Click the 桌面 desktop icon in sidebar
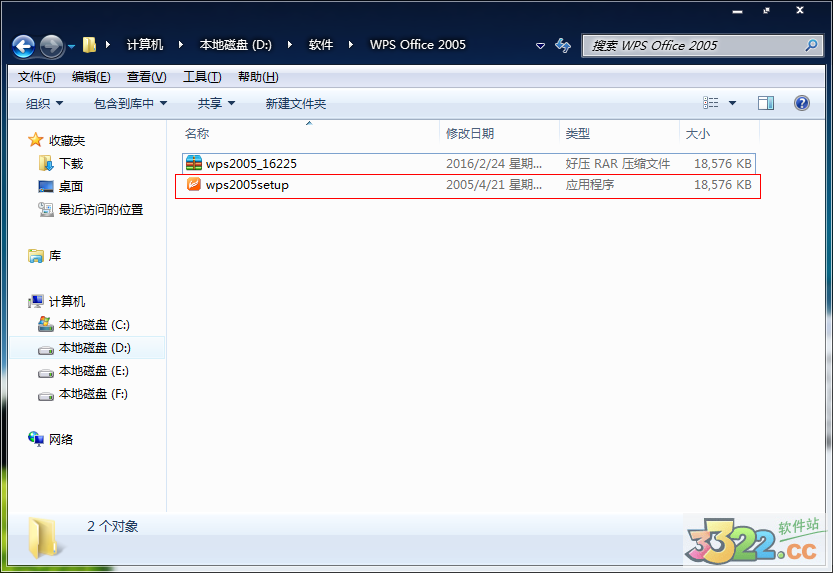Screen dimensions: 833x573 click(x=46, y=186)
